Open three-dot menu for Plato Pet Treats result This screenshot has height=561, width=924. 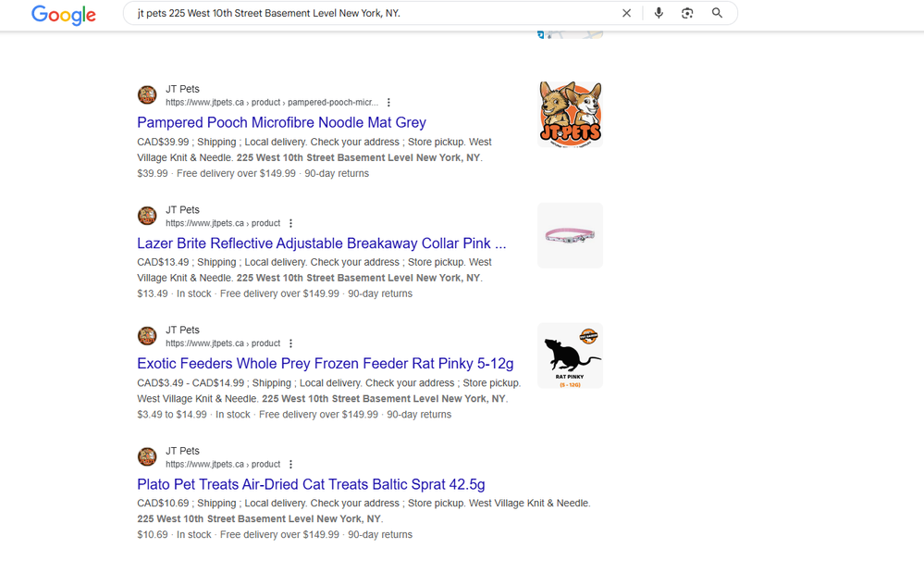click(x=290, y=464)
